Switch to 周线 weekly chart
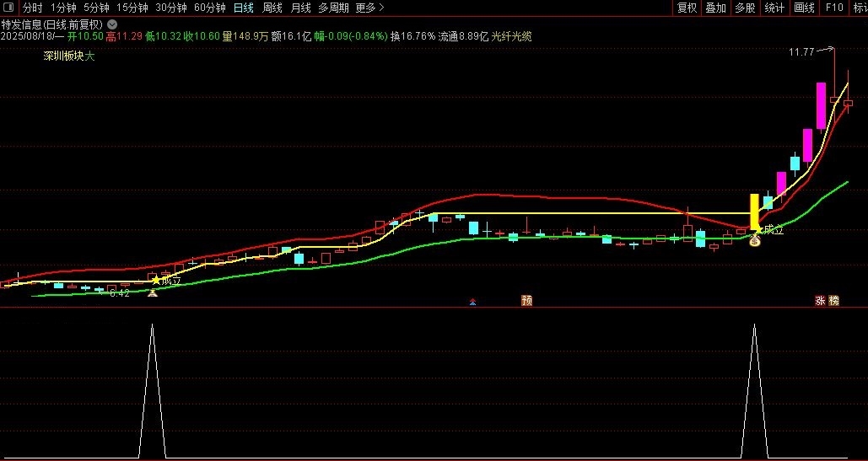 point(272,8)
